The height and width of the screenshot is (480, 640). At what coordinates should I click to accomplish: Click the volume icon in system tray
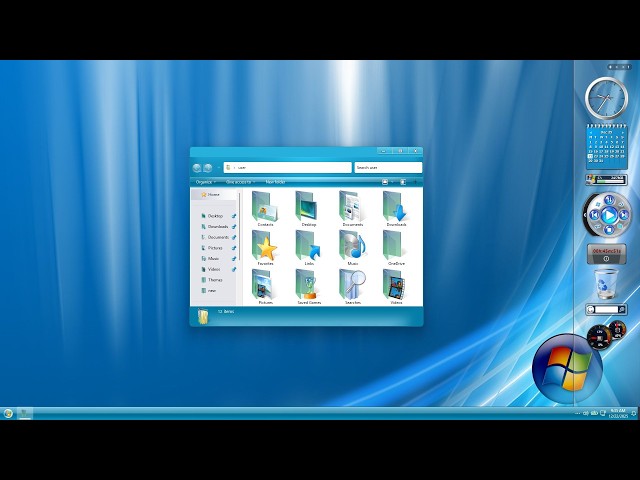586,413
